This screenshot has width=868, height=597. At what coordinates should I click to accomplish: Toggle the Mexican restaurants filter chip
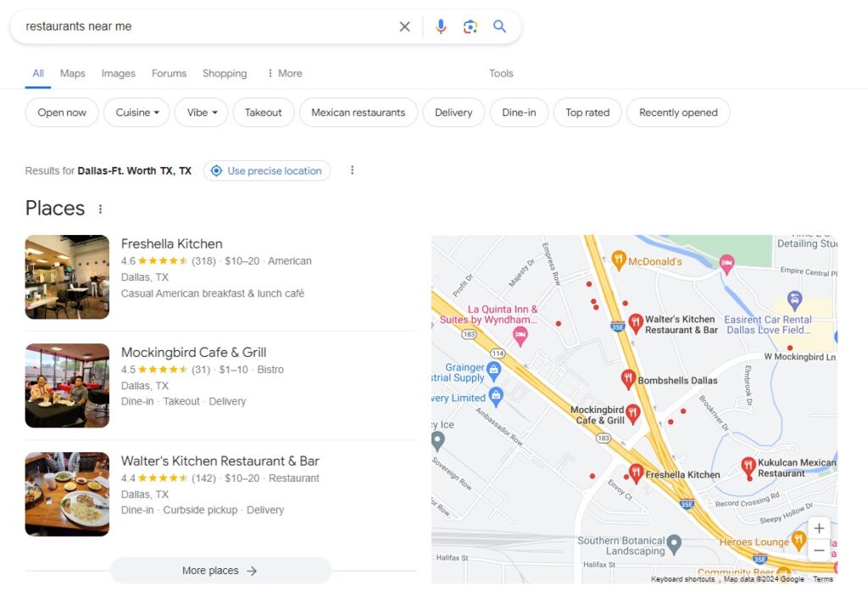(359, 113)
